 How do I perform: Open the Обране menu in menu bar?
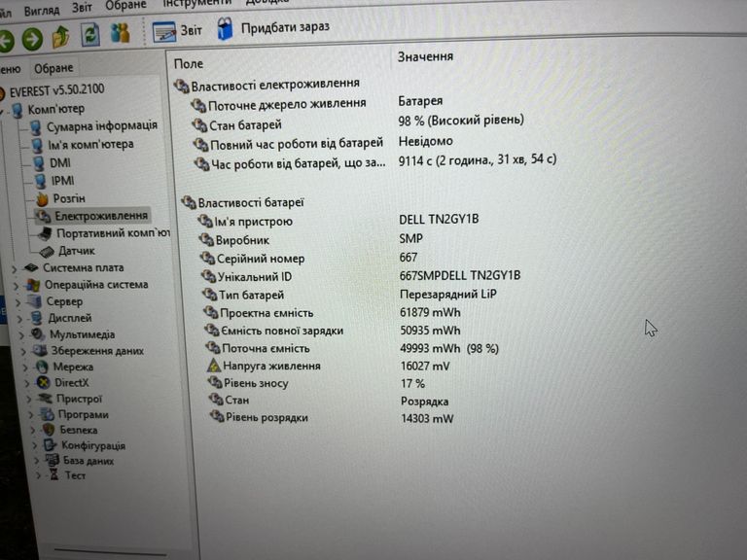pos(125,5)
